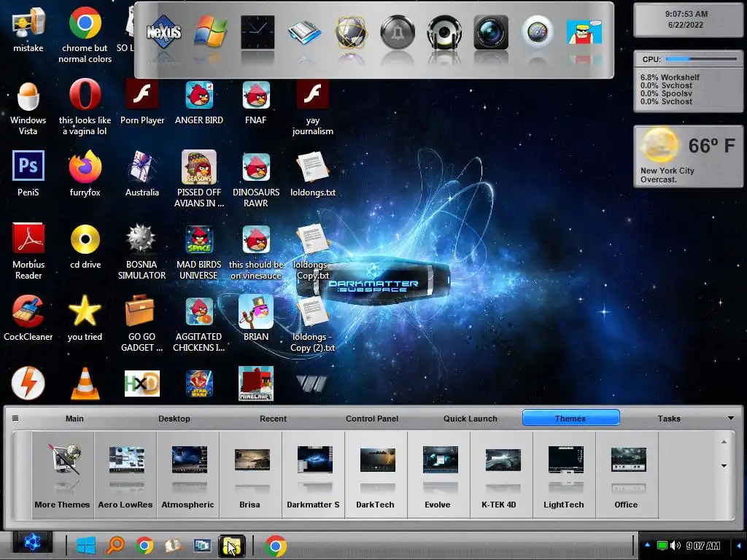
Task: Open the camera lens dock icon
Action: 491,32
